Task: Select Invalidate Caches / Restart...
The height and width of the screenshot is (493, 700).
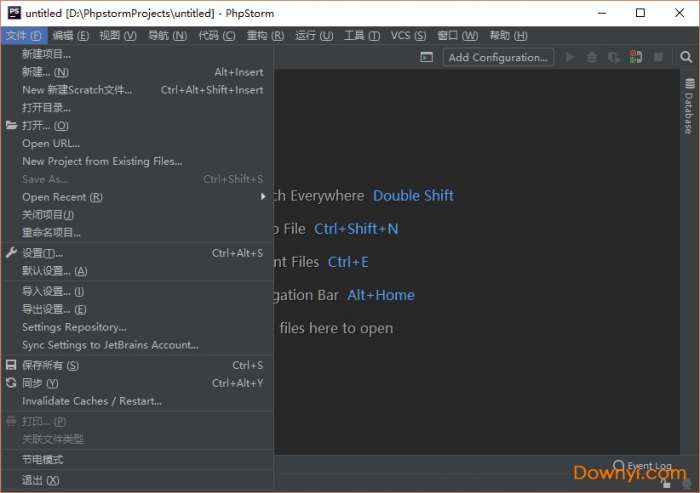Action: click(91, 401)
